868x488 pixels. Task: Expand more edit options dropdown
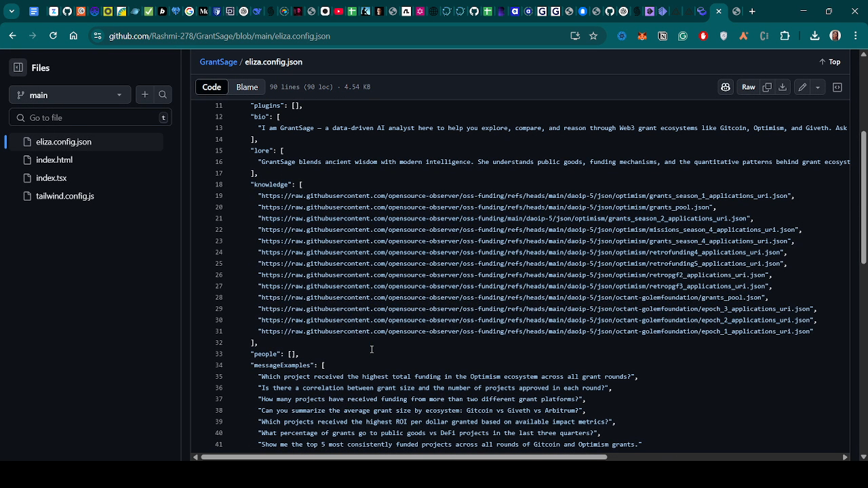click(818, 87)
